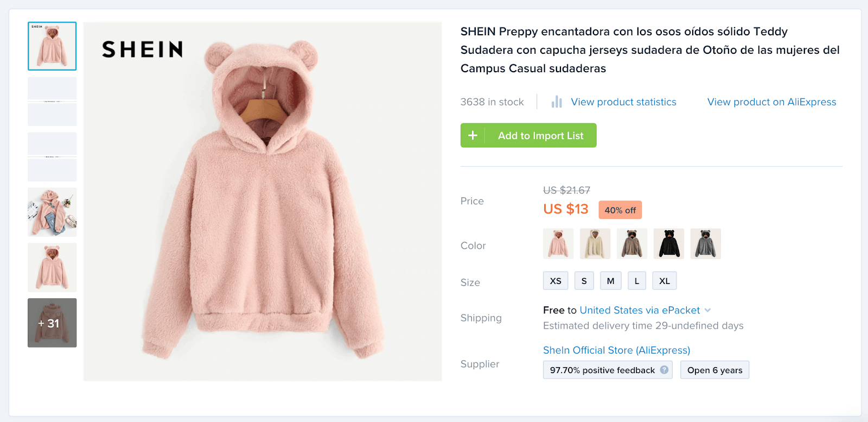Select size XL

[x=664, y=281]
